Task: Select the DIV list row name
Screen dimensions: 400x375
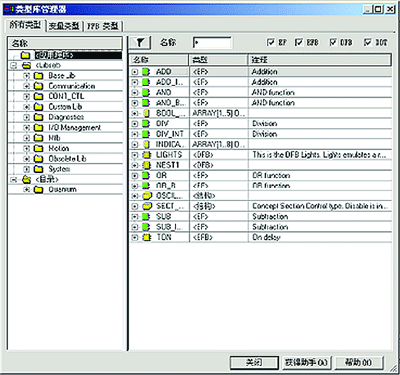Action: tap(162, 124)
